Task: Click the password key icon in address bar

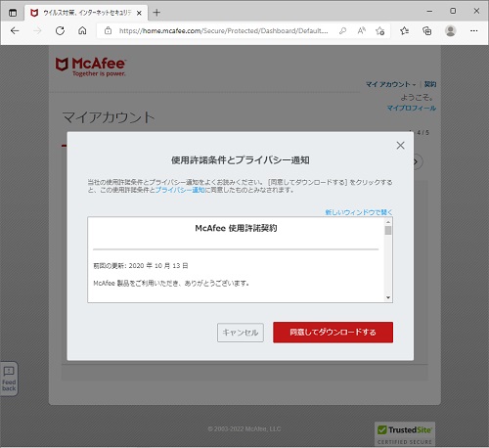Action: point(342,31)
